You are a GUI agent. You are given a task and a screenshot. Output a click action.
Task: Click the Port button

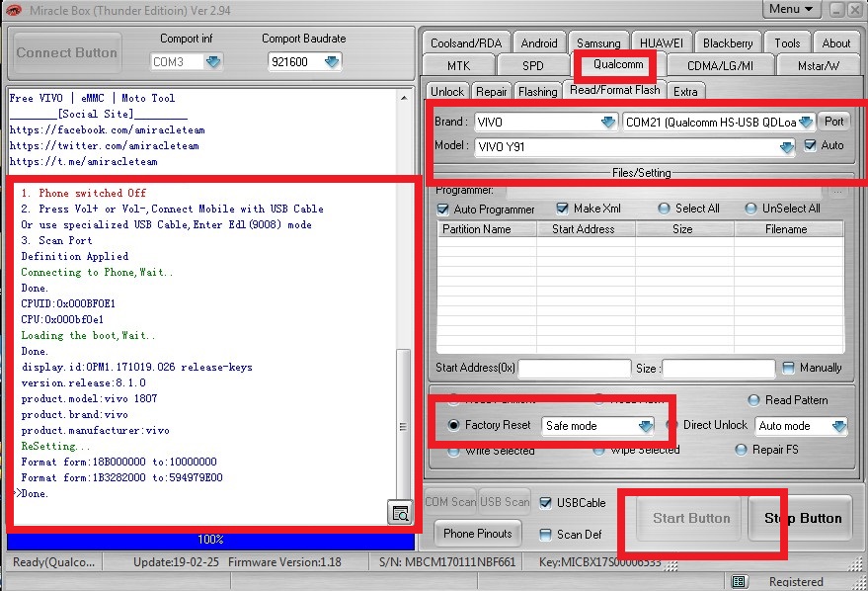click(x=833, y=122)
